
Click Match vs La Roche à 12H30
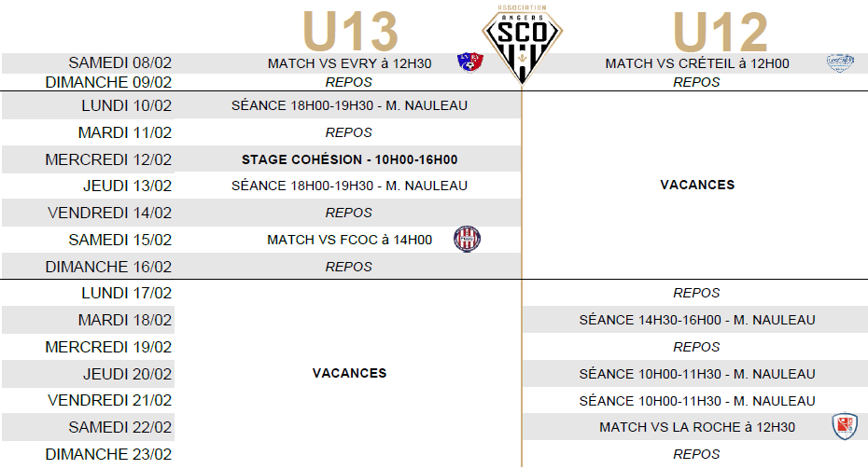pyautogui.click(x=697, y=427)
